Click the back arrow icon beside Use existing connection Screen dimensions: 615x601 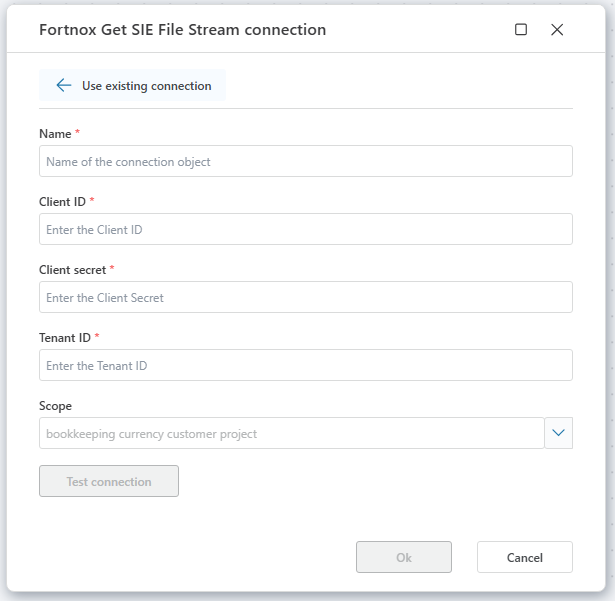click(64, 86)
